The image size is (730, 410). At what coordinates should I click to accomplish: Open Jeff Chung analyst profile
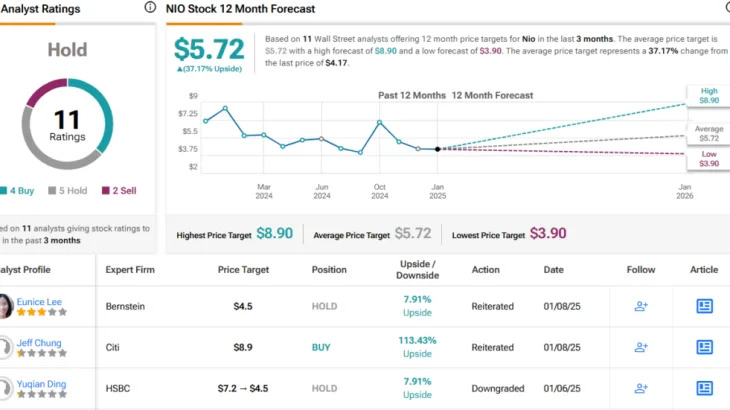point(39,343)
